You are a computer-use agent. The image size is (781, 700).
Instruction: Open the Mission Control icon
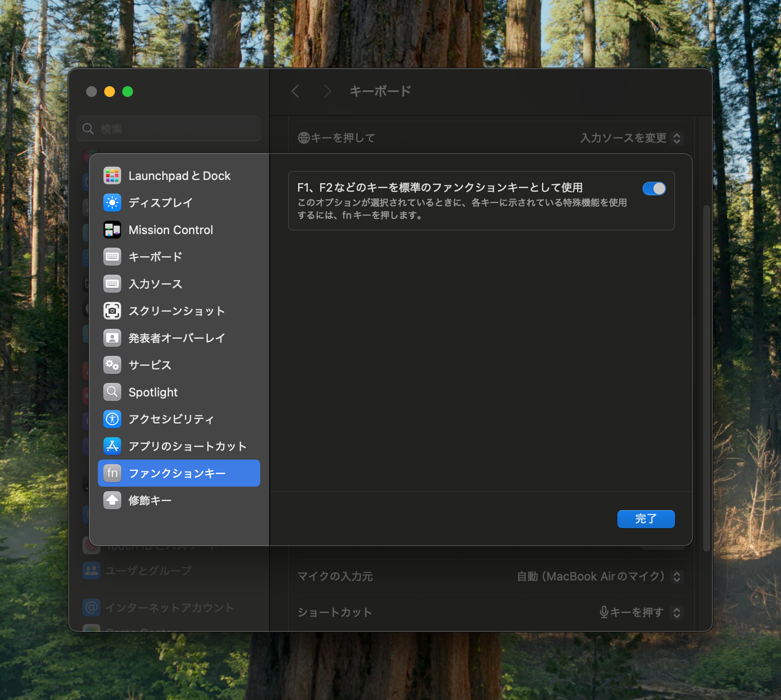[112, 230]
